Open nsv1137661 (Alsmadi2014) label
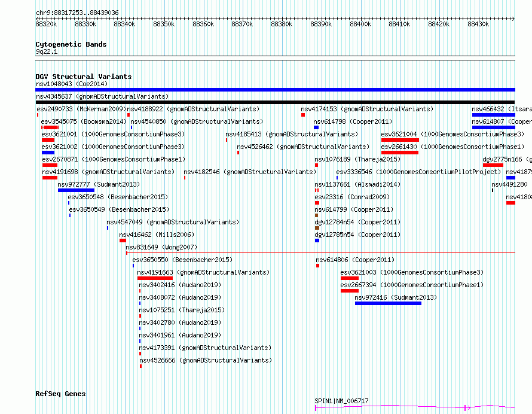This screenshot has height=414, width=532. (x=357, y=184)
